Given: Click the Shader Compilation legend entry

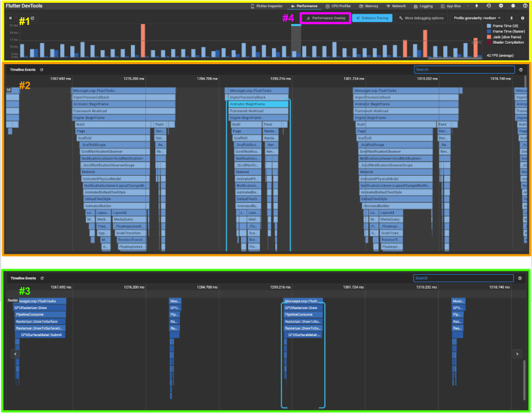Looking at the screenshot, I should (505, 43).
